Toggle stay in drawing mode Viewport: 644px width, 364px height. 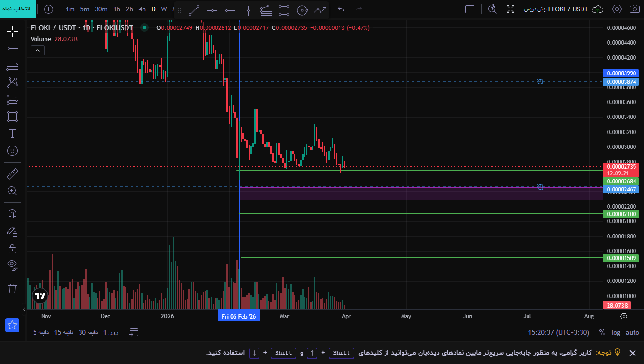click(x=12, y=231)
